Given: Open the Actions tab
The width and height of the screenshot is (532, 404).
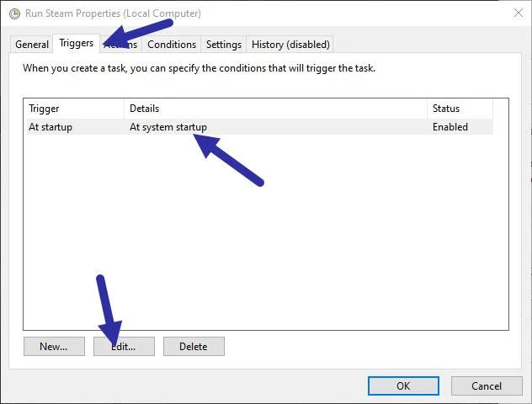Looking at the screenshot, I should pos(121,45).
